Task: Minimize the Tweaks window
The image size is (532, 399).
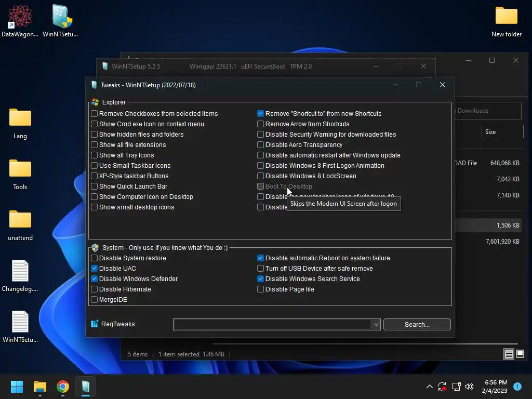Action: point(395,85)
